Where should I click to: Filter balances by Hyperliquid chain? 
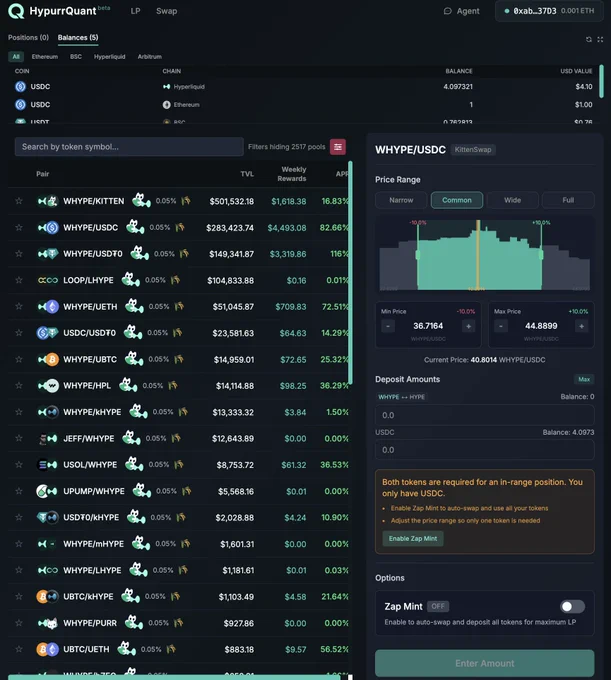(109, 56)
